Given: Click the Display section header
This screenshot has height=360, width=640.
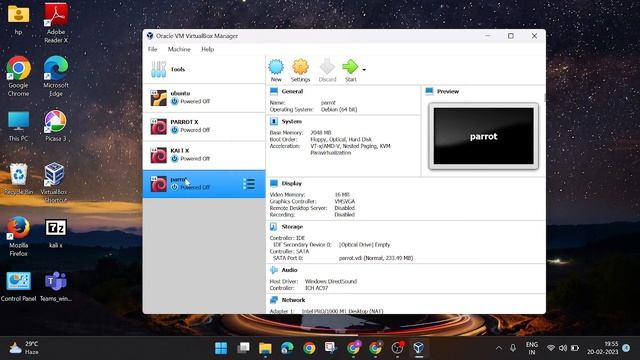Looking at the screenshot, I should tap(291, 184).
